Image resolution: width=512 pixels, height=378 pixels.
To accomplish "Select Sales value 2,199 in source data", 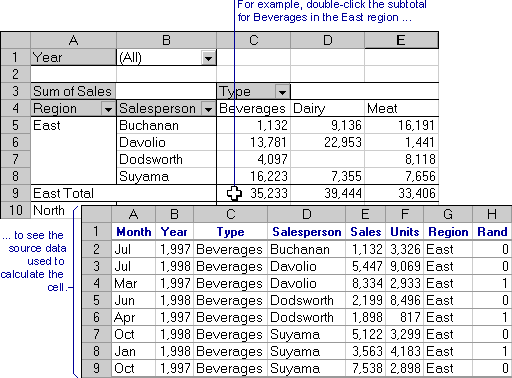I will point(366,300).
